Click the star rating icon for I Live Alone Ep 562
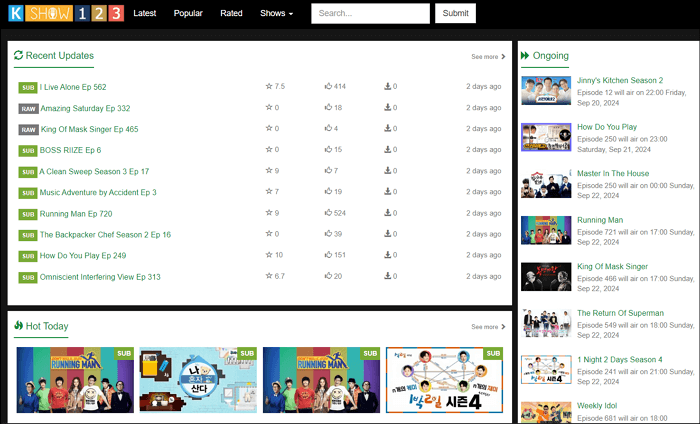Viewport: 700px width, 424px height. (x=269, y=86)
